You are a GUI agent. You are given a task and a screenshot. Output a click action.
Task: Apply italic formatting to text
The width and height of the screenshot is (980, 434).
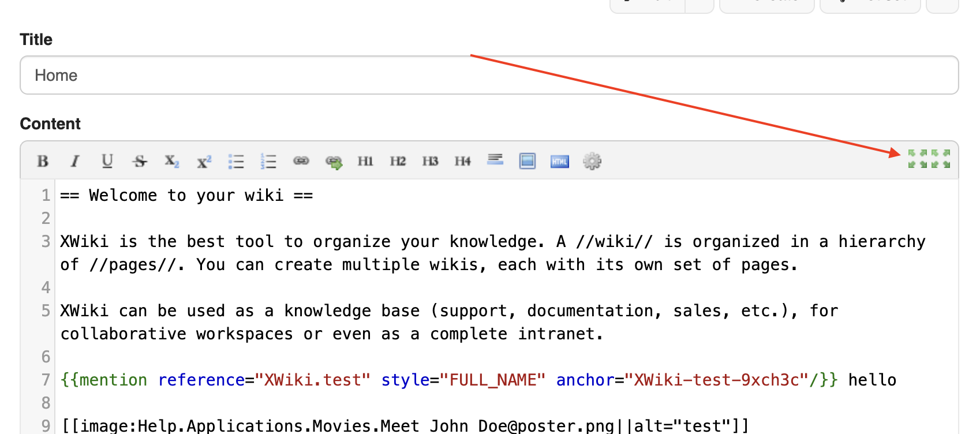(x=75, y=161)
